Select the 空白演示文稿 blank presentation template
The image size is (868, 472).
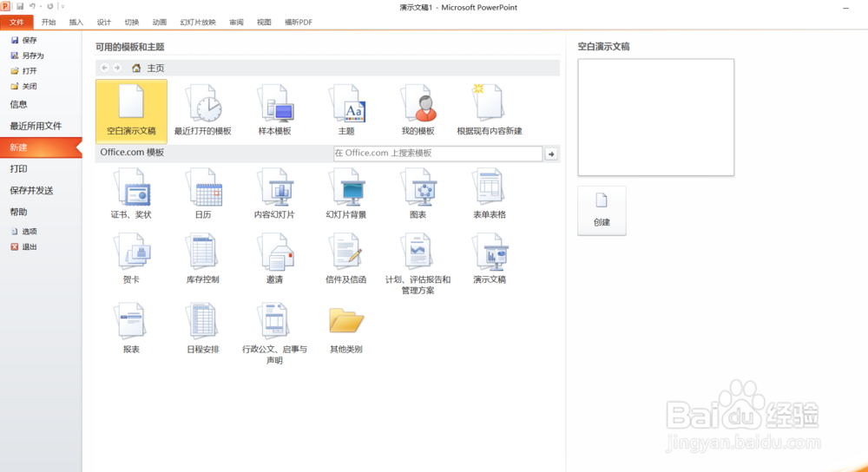131,111
